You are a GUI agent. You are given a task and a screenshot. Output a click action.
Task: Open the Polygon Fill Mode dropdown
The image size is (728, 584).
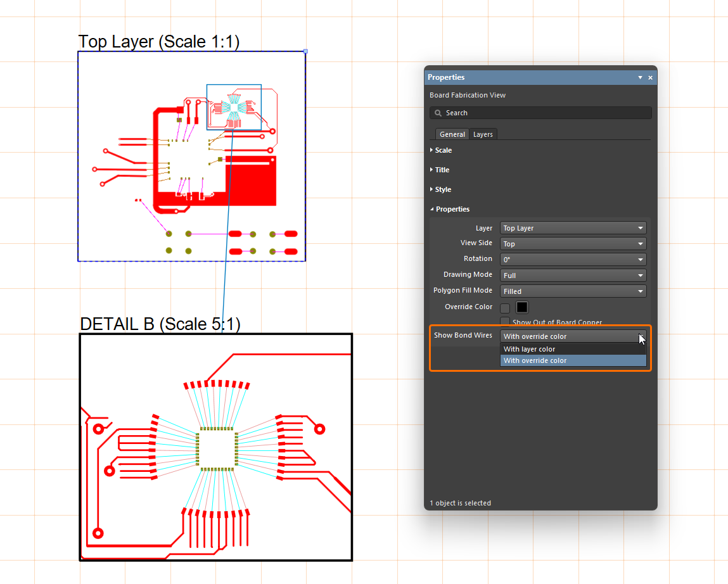tap(573, 291)
